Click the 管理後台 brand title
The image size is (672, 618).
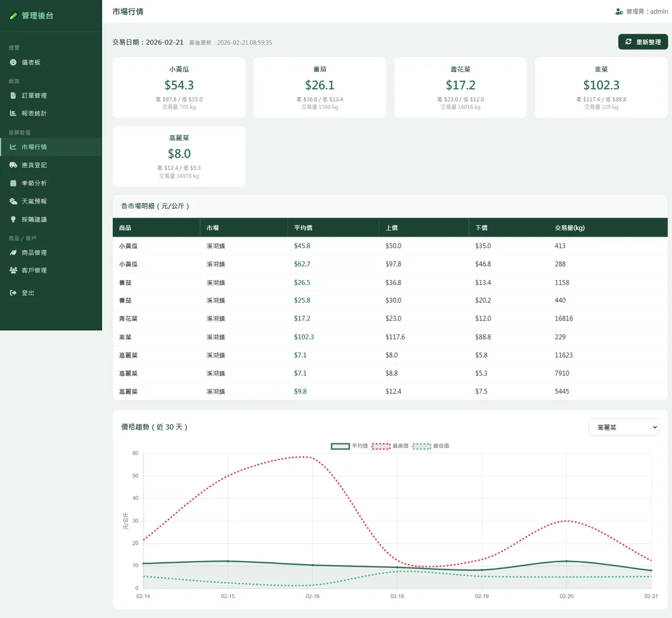(37, 16)
